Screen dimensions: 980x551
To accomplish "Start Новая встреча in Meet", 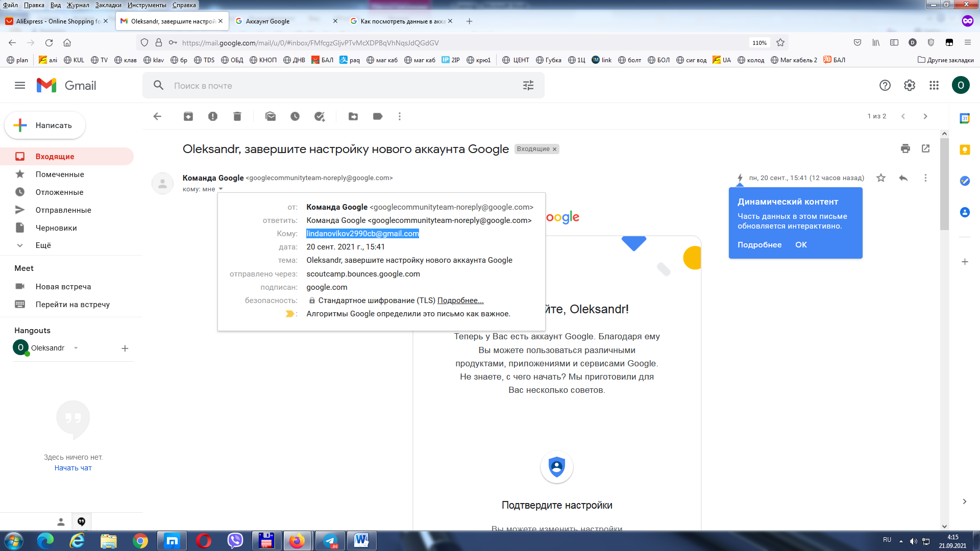I will click(63, 286).
